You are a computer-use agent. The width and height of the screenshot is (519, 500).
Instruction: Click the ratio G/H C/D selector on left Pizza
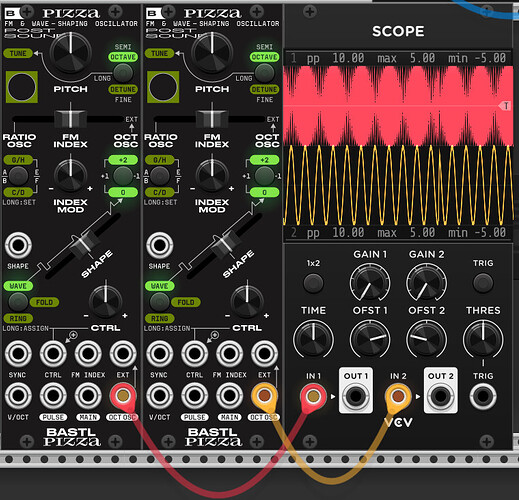[18, 176]
